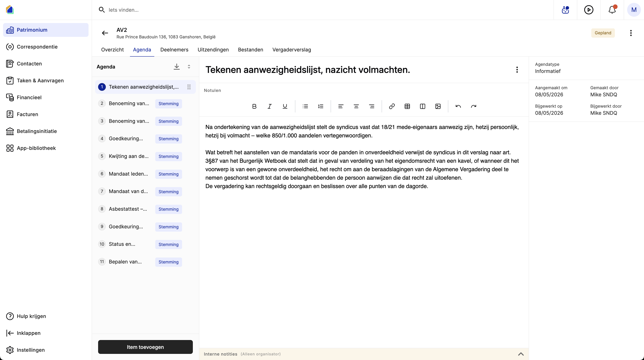This screenshot has width=644, height=360.
Task: Grab the drag handle of item 1
Action: point(189,87)
